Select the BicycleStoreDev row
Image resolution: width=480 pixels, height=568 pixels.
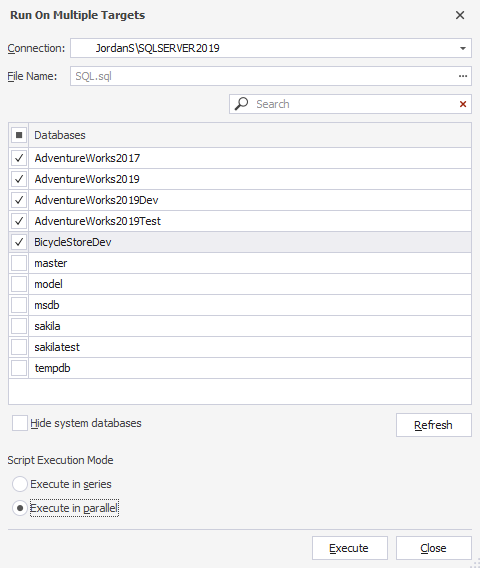pyautogui.click(x=240, y=242)
